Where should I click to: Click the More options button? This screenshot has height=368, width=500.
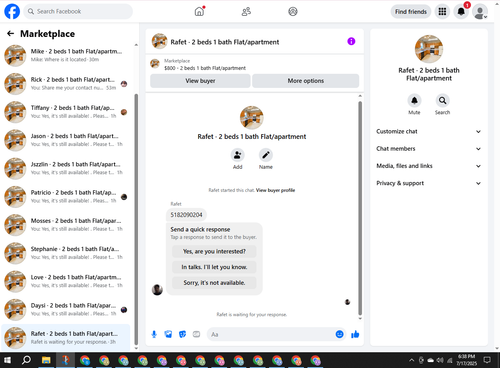pos(306,81)
